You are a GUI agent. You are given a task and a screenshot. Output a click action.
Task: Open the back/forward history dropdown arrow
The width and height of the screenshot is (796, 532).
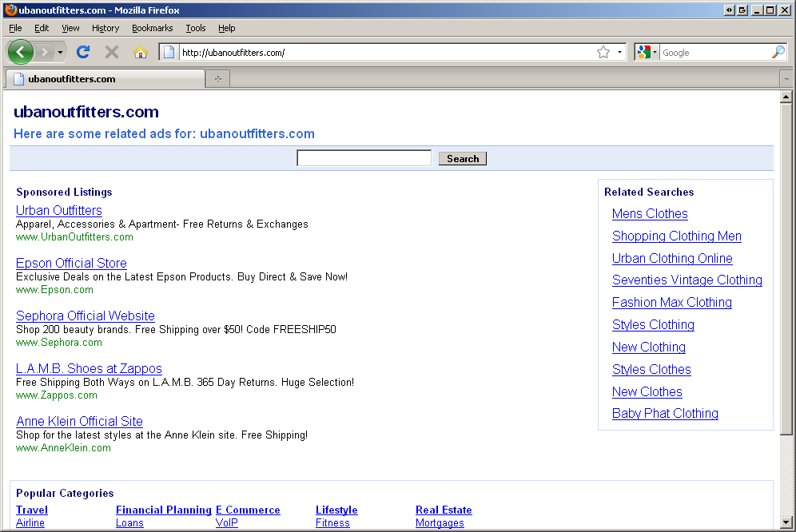tap(60, 52)
